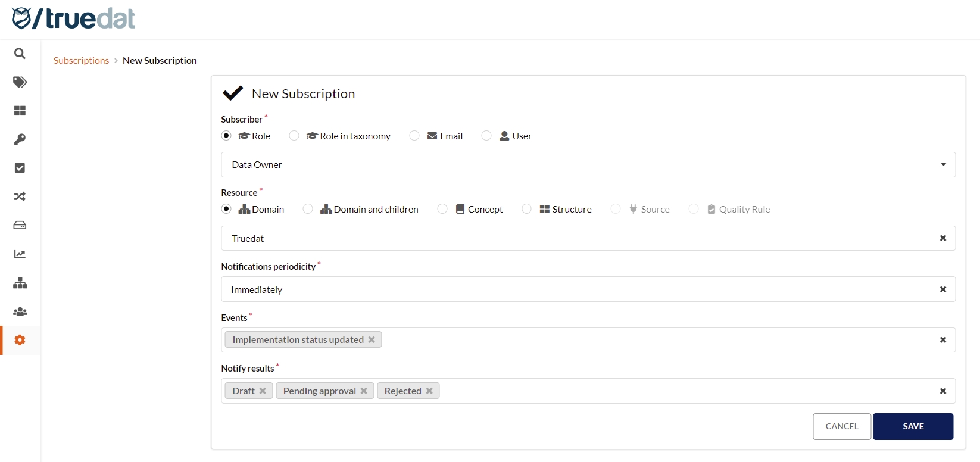
Task: Open the Truedat domain selector
Action: click(x=578, y=238)
